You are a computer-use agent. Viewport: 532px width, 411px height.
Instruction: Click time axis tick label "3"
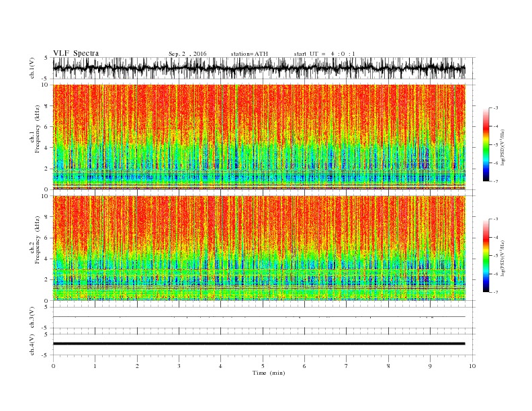coord(179,366)
